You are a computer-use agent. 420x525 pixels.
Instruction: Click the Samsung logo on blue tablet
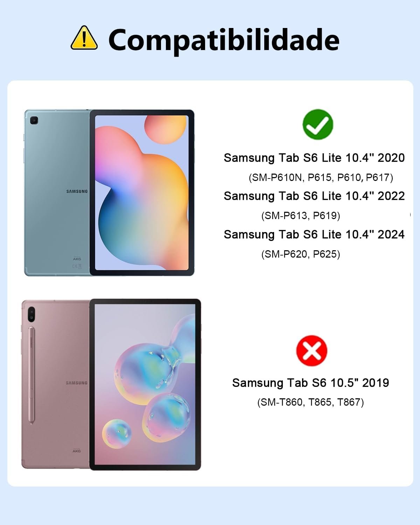(x=77, y=191)
